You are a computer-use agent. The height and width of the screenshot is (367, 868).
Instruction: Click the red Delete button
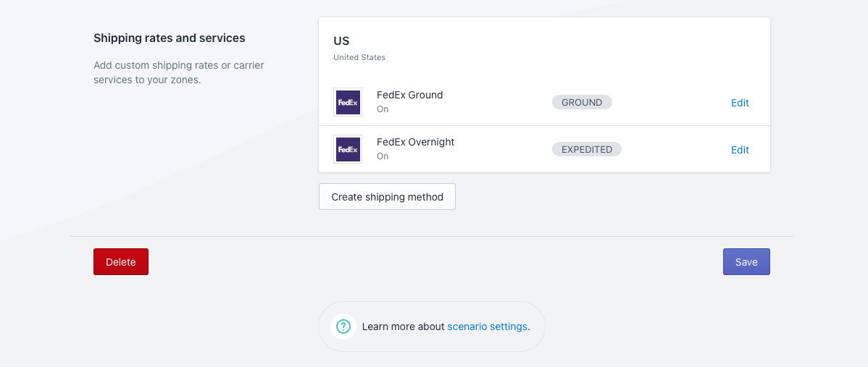pyautogui.click(x=121, y=262)
